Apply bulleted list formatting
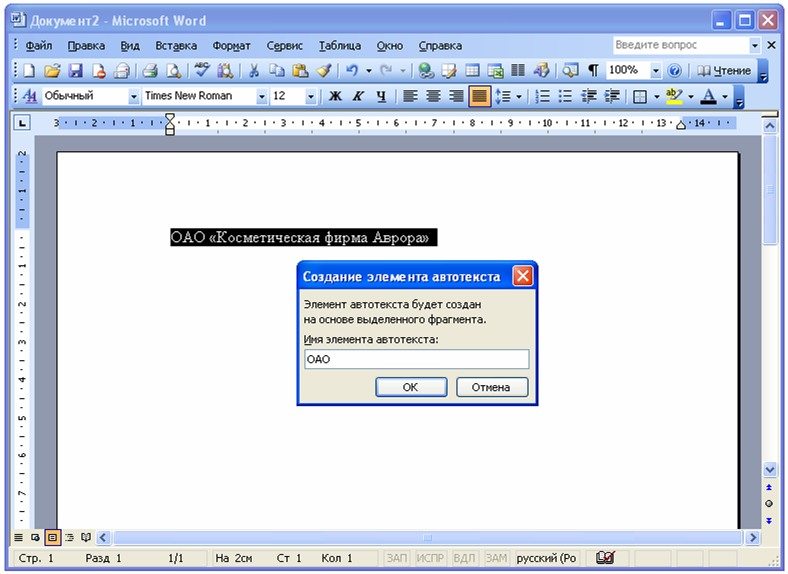Image resolution: width=788 pixels, height=574 pixels. coord(565,95)
